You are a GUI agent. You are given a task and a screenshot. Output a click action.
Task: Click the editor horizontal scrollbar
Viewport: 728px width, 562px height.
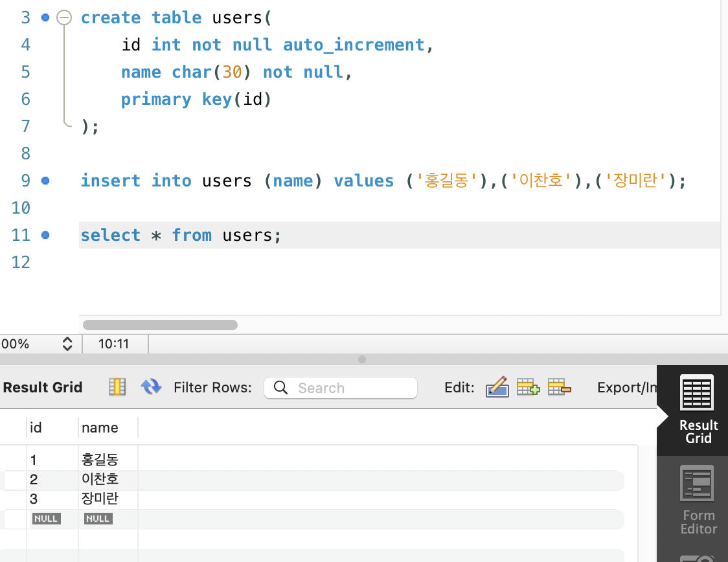160,325
